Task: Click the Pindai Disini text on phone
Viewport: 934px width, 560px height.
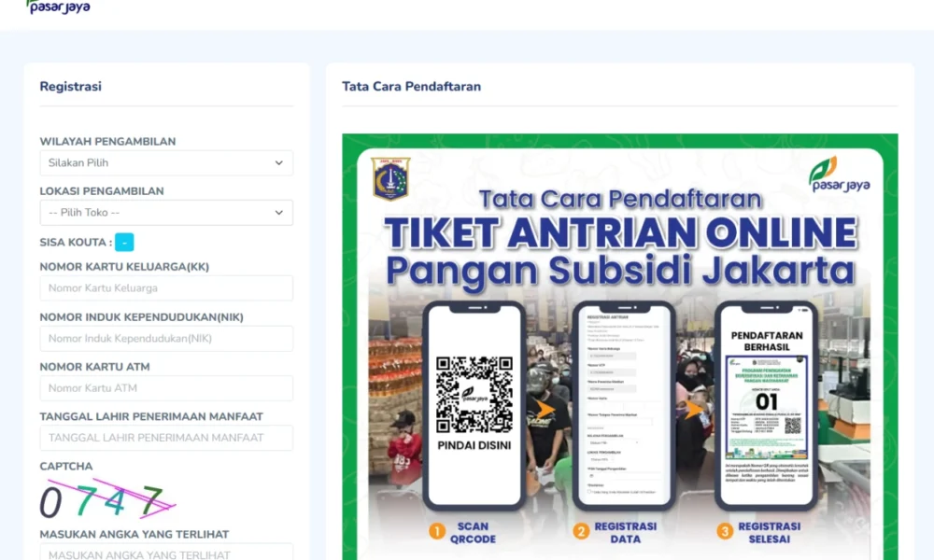Action: pyautogui.click(x=474, y=445)
